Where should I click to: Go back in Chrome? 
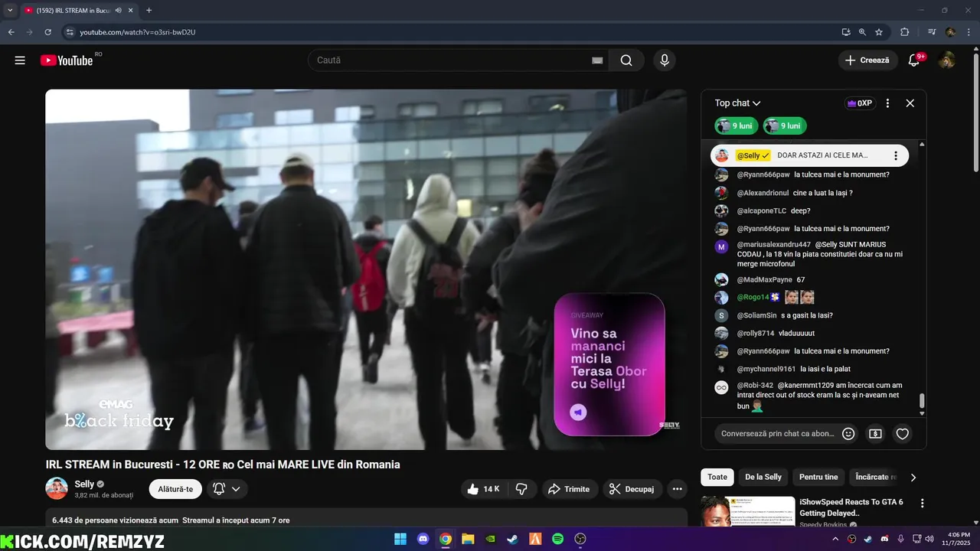[11, 32]
